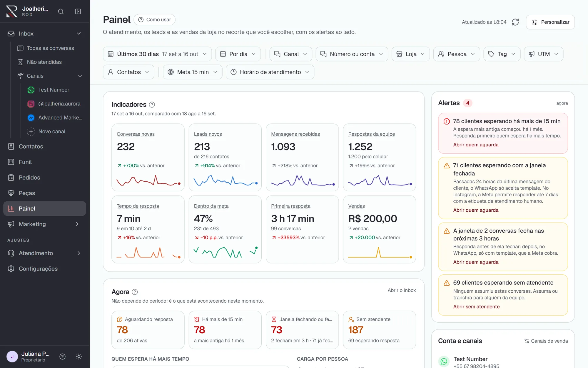Click Canais de venda link

click(x=546, y=341)
